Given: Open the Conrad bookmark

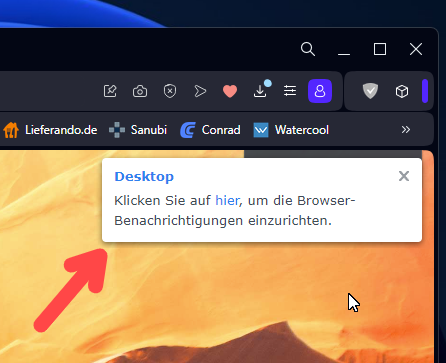Looking at the screenshot, I should pos(210,130).
